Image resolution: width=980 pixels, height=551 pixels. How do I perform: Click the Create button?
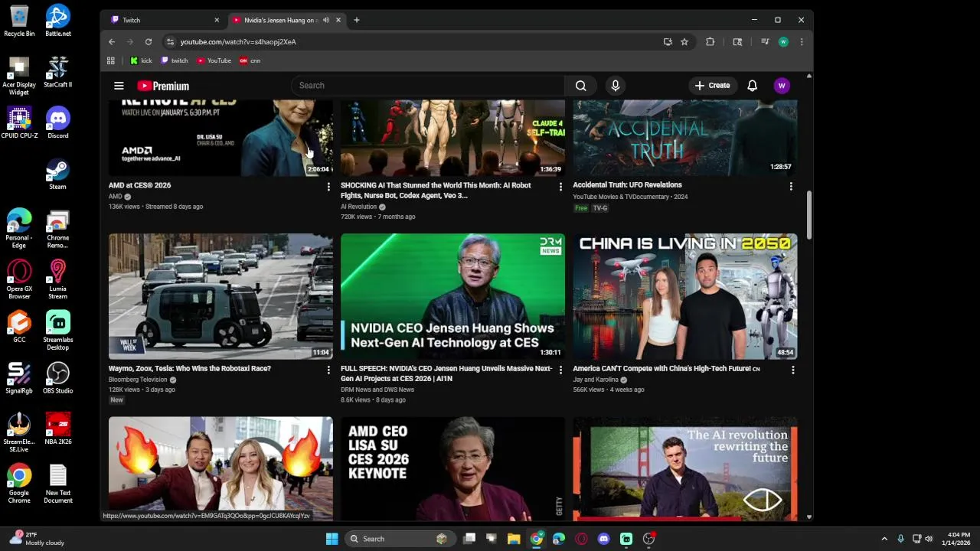click(713, 86)
